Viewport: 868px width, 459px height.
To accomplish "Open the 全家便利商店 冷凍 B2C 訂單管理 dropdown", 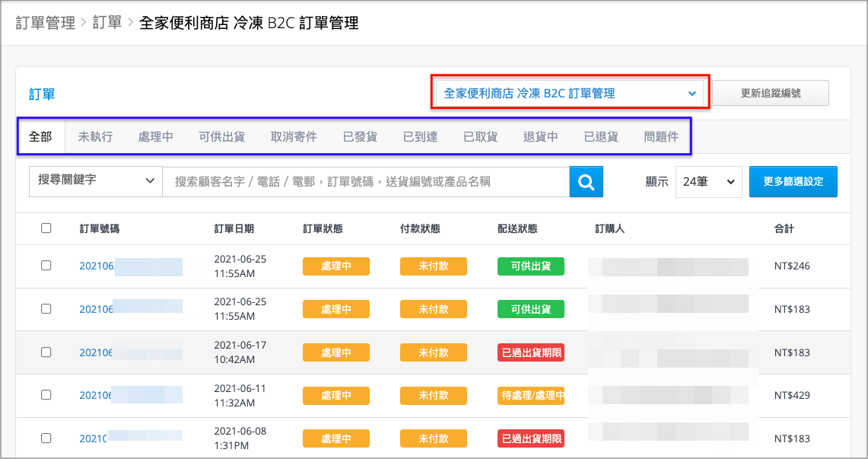I will pos(570,94).
